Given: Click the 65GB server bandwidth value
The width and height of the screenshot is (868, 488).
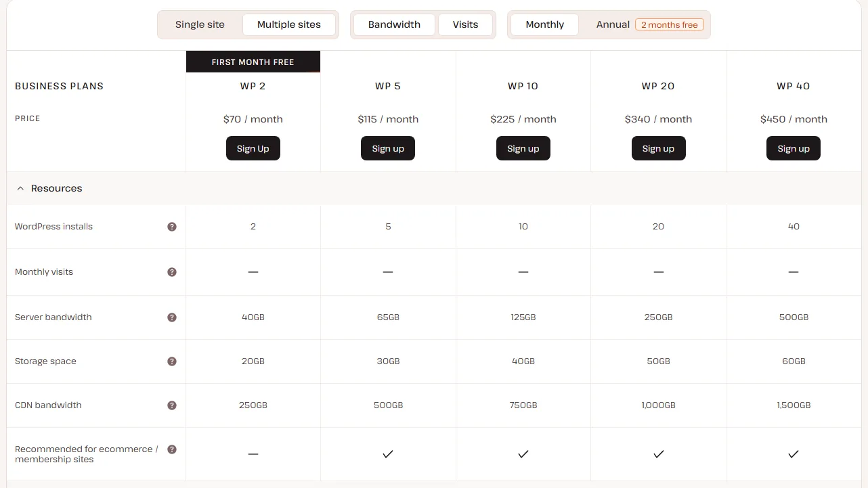Looking at the screenshot, I should 388,317.
